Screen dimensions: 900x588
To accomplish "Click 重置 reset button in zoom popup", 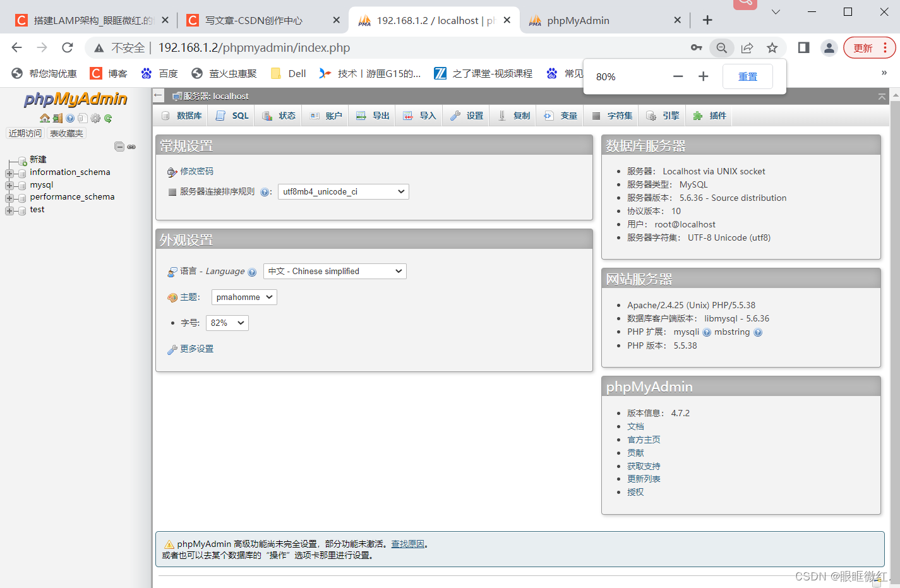I will (x=748, y=76).
